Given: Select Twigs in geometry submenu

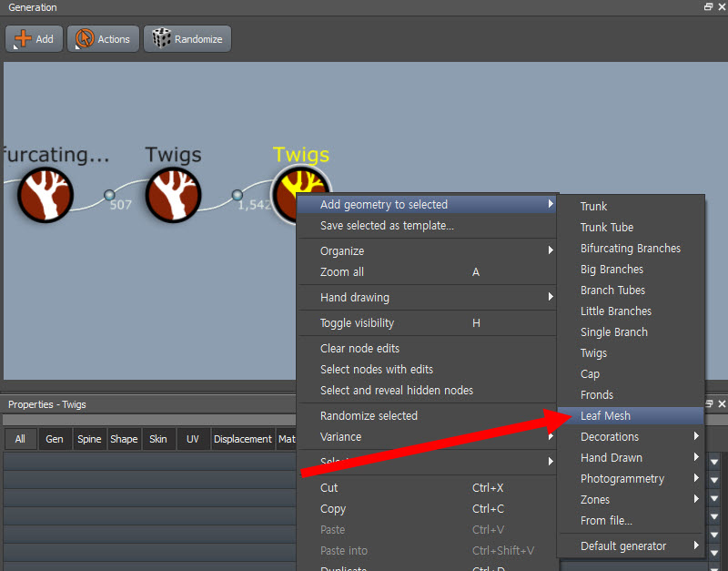Looking at the screenshot, I should 632,353.
